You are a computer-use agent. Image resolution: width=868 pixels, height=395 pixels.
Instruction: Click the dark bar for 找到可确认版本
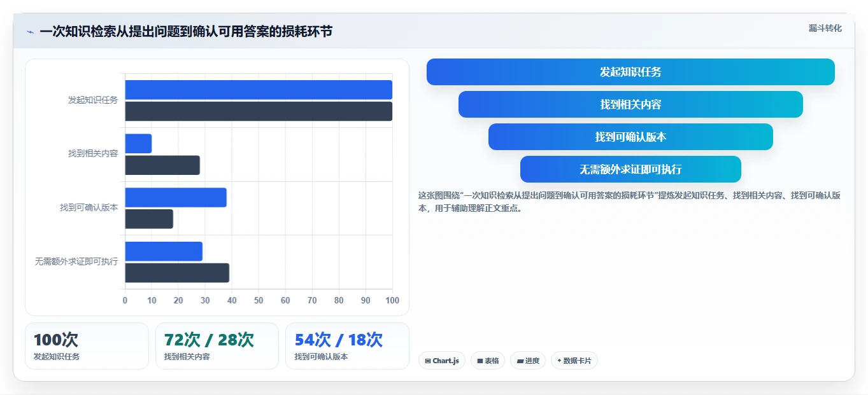[149, 219]
